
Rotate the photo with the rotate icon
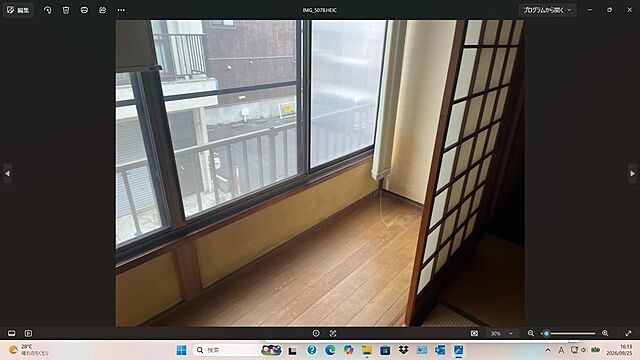pyautogui.click(x=48, y=10)
